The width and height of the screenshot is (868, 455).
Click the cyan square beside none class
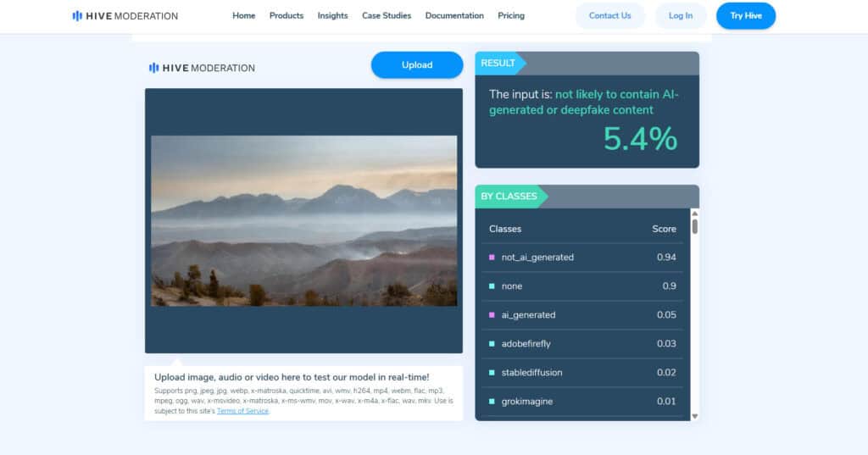pos(492,286)
